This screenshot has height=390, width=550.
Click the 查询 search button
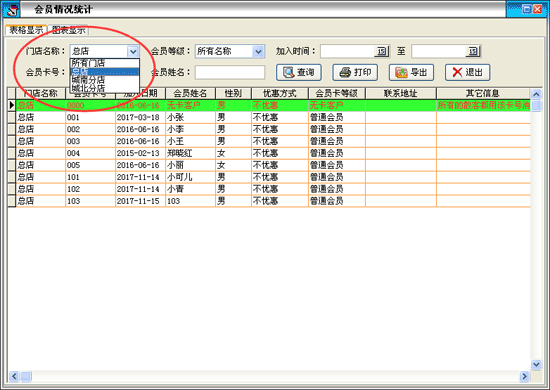299,72
